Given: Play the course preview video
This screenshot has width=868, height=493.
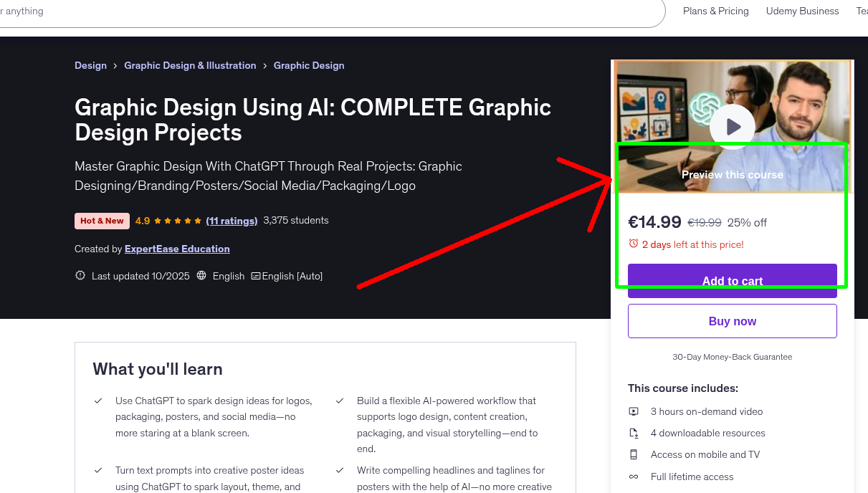Looking at the screenshot, I should [732, 125].
